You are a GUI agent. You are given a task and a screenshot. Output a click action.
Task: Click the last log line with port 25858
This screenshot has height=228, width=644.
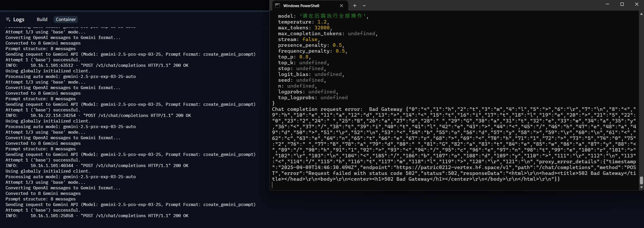[97, 216]
